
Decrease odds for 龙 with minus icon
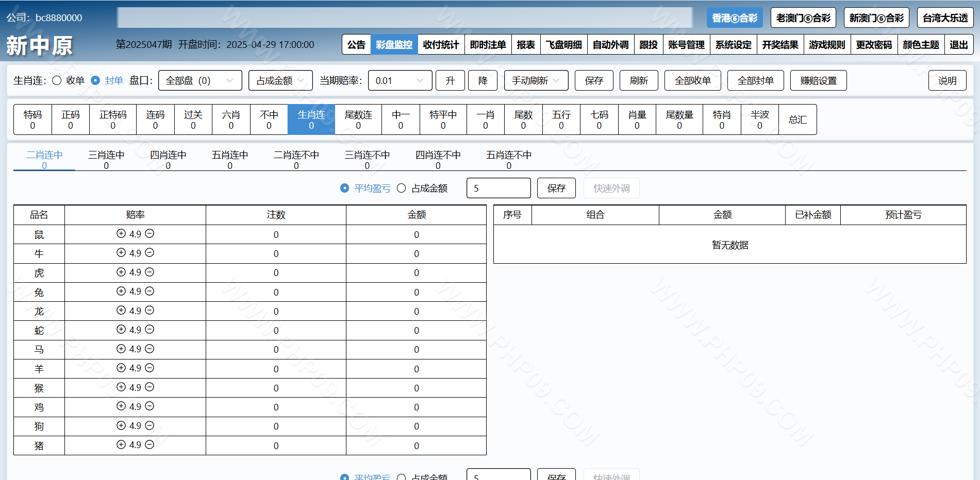coord(150,310)
